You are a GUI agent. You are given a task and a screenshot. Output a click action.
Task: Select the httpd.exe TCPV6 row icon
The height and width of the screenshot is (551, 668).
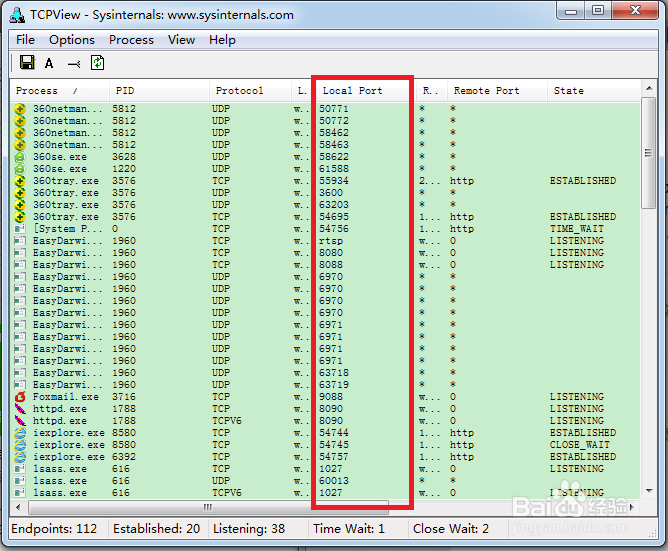point(20,421)
